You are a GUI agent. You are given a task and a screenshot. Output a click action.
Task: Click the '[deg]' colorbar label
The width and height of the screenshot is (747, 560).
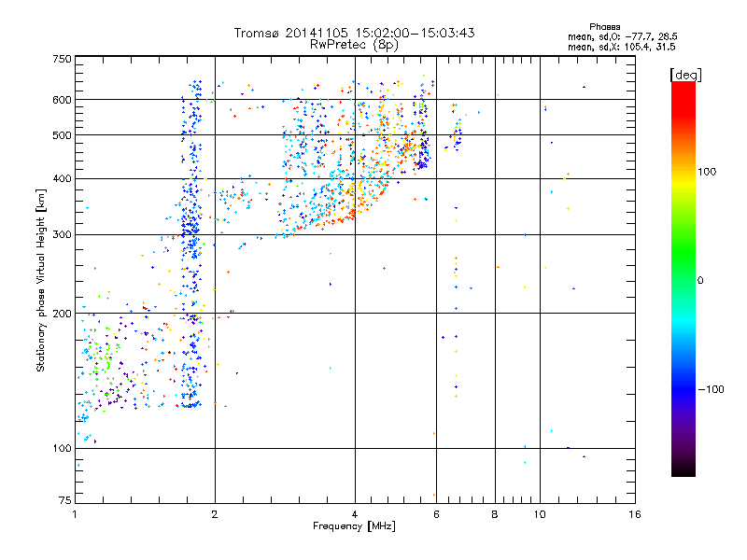pyautogui.click(x=685, y=76)
